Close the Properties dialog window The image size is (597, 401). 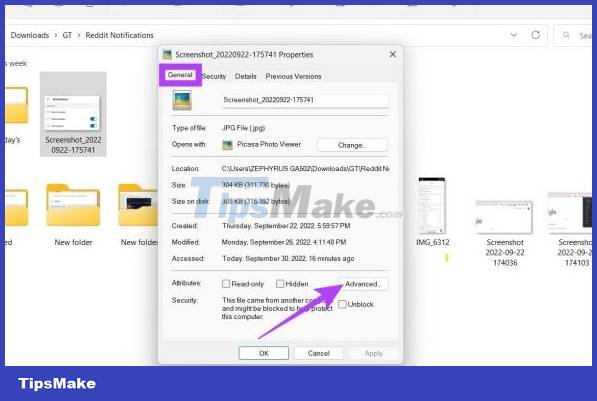coord(393,54)
